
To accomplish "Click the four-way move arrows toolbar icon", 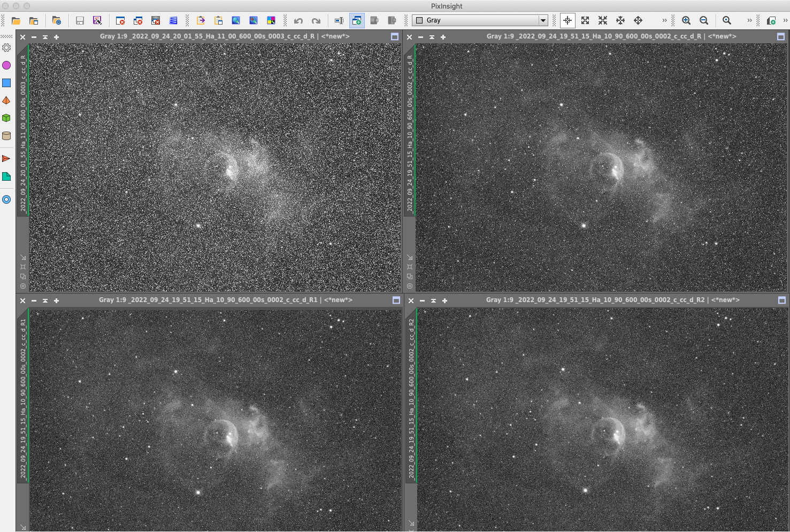I will 638,20.
